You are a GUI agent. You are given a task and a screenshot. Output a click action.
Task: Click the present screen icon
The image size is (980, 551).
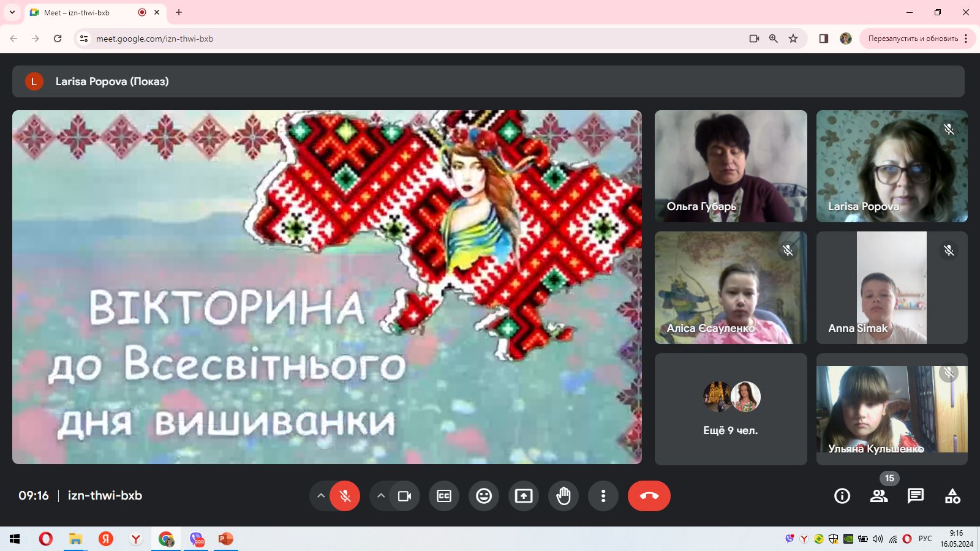pos(524,496)
